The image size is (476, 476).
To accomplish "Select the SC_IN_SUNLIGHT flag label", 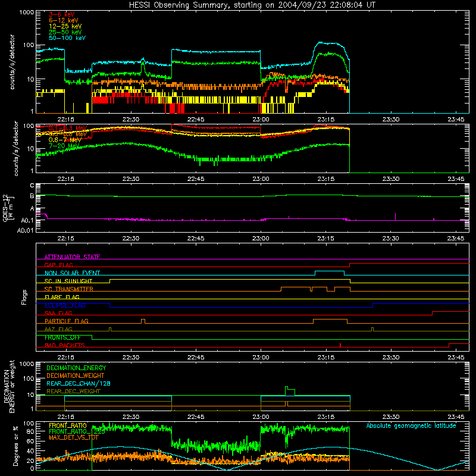I will (68, 281).
